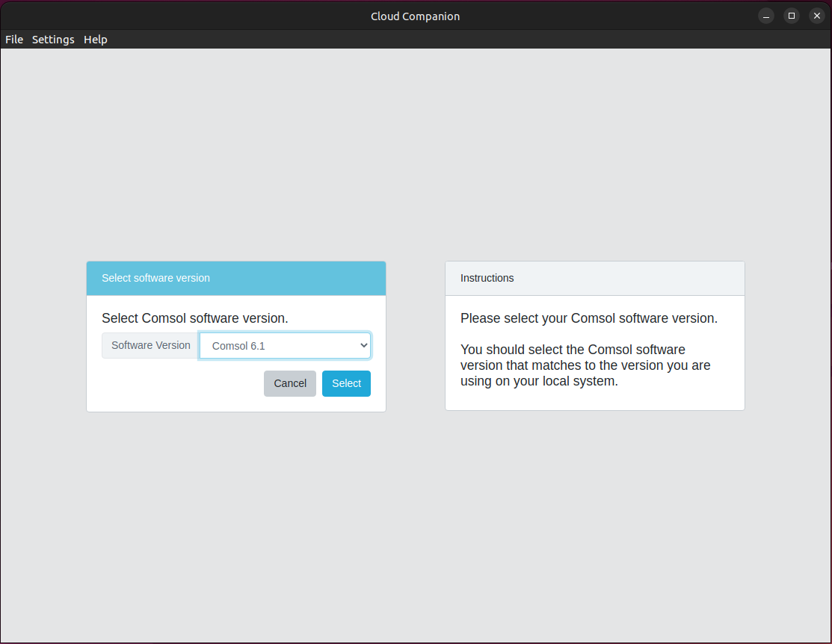The width and height of the screenshot is (832, 644).
Task: Minimize the Cloud Companion window
Action: 765,16
